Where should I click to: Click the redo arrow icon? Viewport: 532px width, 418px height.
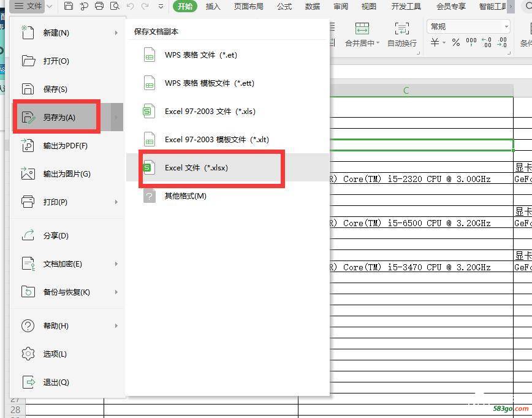tap(145, 6)
